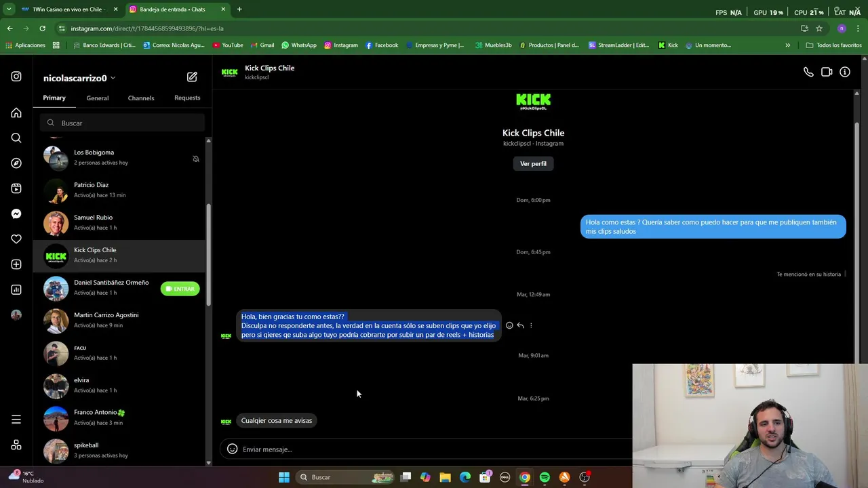Expand the browser tab search dropdown
Viewport: 868px width, 488px height.
8,9
